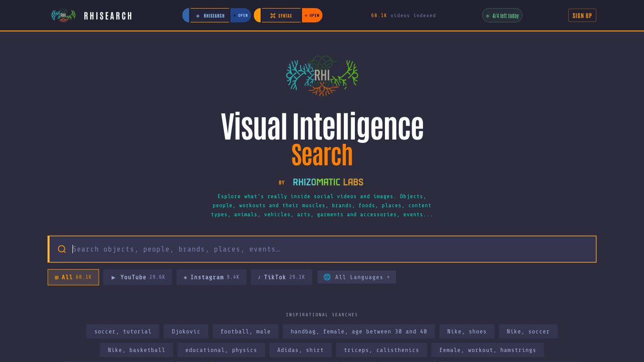
Task: Click the YouTube play icon on filter
Action: click(113, 277)
